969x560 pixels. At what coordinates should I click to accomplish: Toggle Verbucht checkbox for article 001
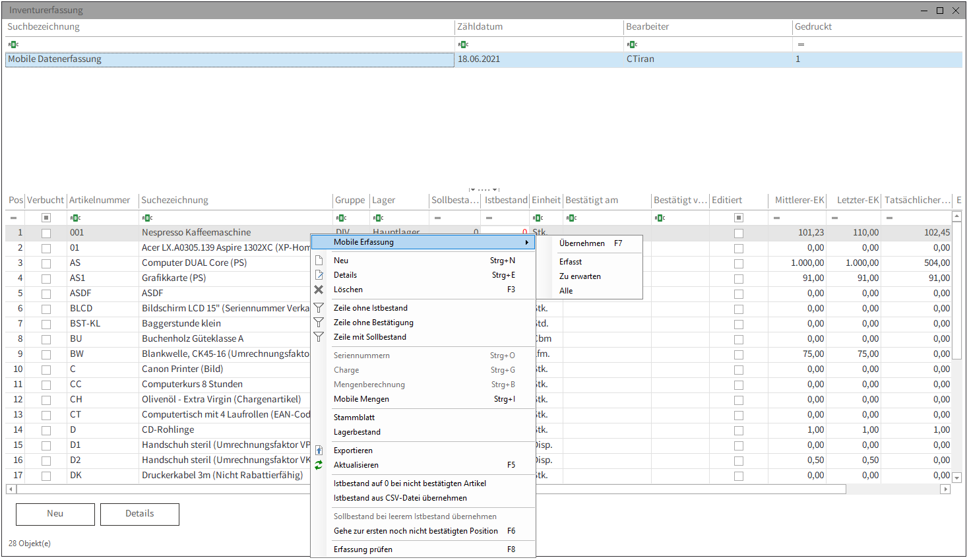coord(46,233)
